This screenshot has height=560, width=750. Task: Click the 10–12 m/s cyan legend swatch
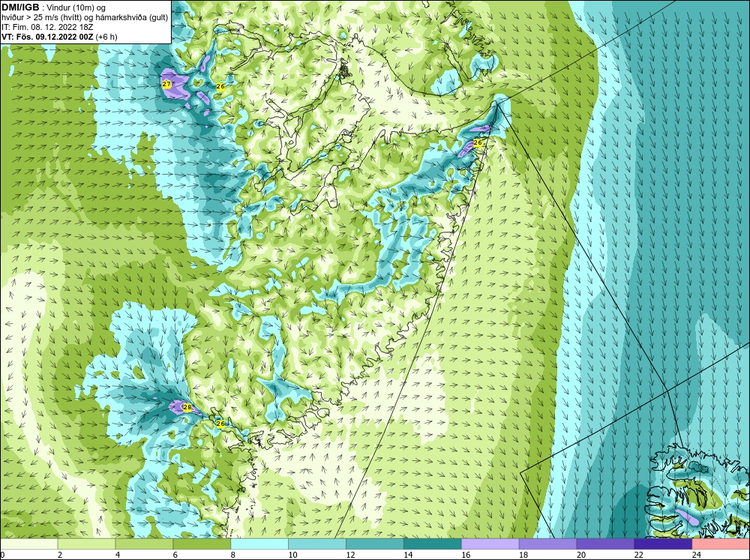coord(317,544)
